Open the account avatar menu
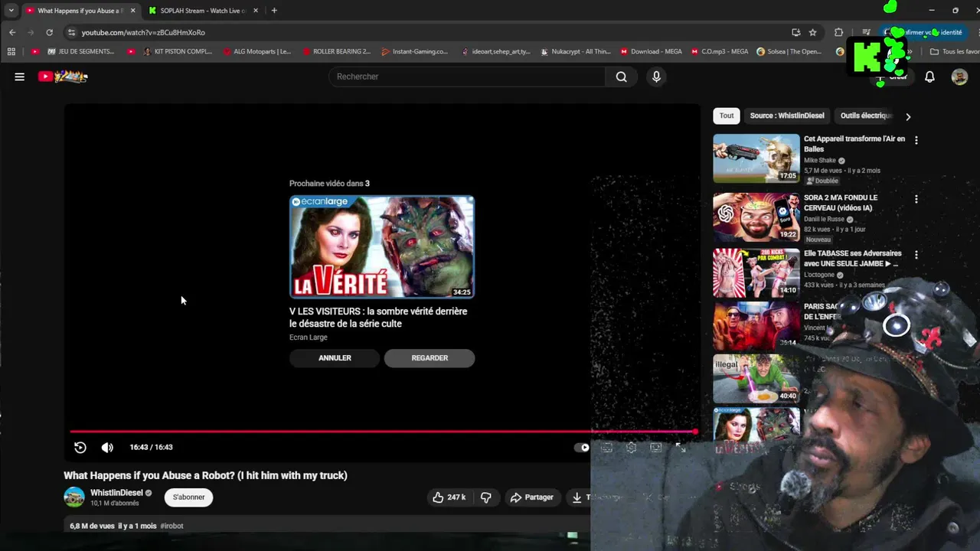The height and width of the screenshot is (551, 980). [959, 77]
